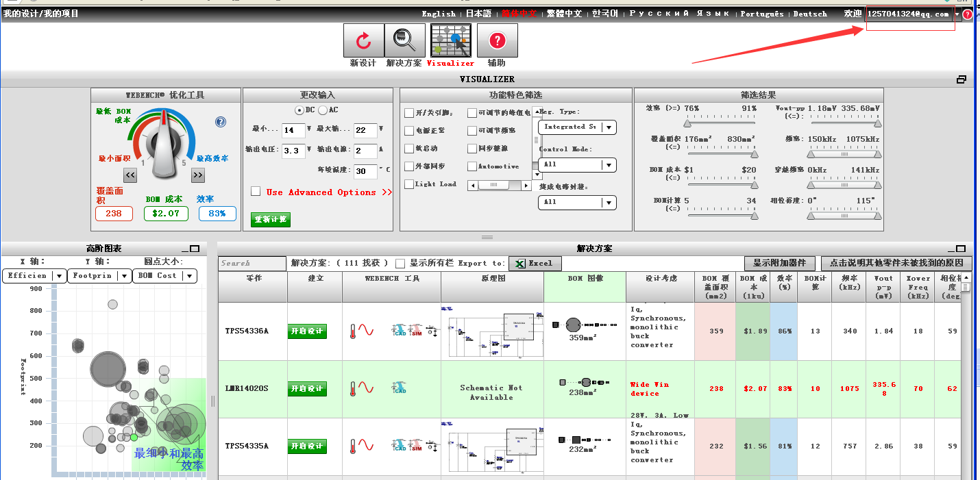Click the blue help icon in optimizer panel
This screenshot has height=480, width=980.
coord(221,122)
